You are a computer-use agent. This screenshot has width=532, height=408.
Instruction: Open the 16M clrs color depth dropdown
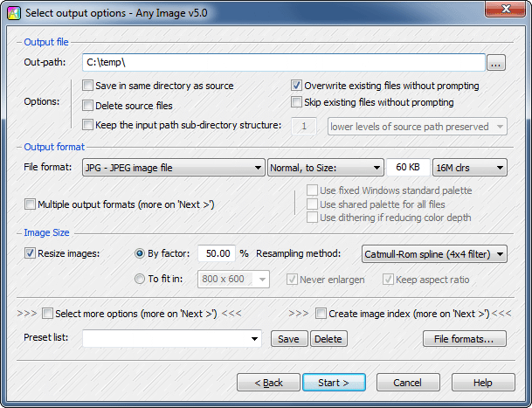coord(470,168)
